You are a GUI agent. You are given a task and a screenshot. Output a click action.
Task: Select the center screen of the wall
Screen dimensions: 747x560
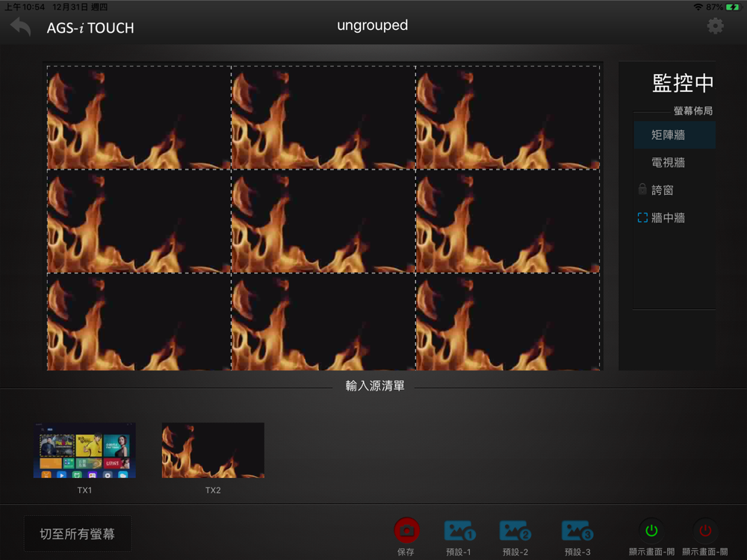[x=323, y=221]
